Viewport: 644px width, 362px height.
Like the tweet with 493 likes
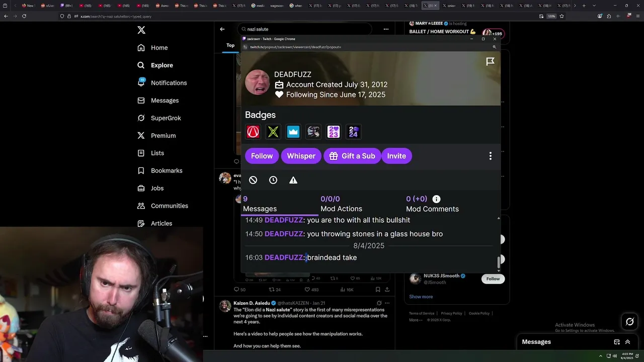(x=312, y=290)
